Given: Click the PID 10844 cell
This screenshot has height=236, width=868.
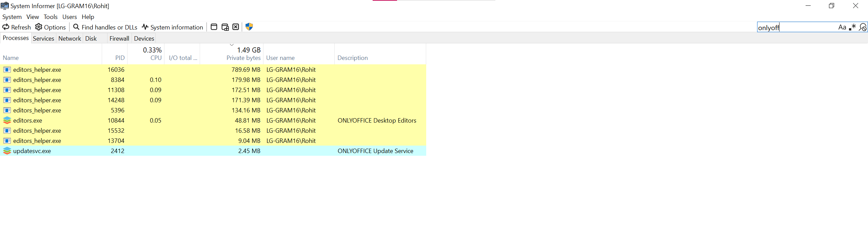Looking at the screenshot, I should pyautogui.click(x=116, y=121).
